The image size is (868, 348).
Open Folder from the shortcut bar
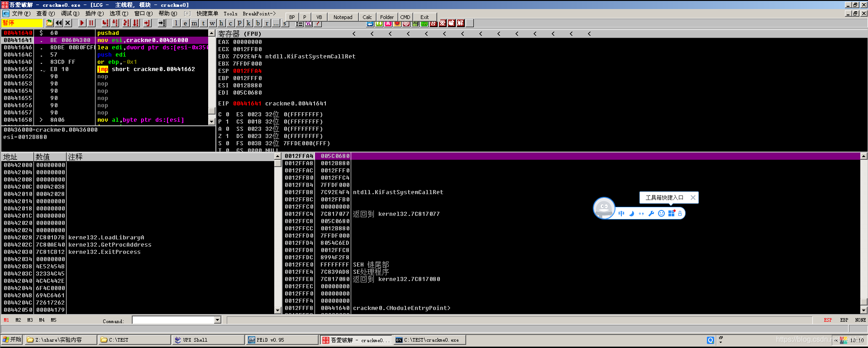(x=387, y=17)
